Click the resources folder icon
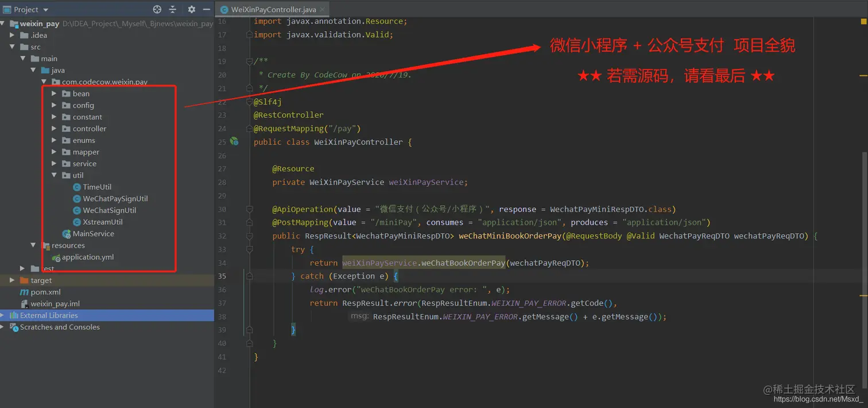Viewport: 868px width, 408px height. point(45,245)
